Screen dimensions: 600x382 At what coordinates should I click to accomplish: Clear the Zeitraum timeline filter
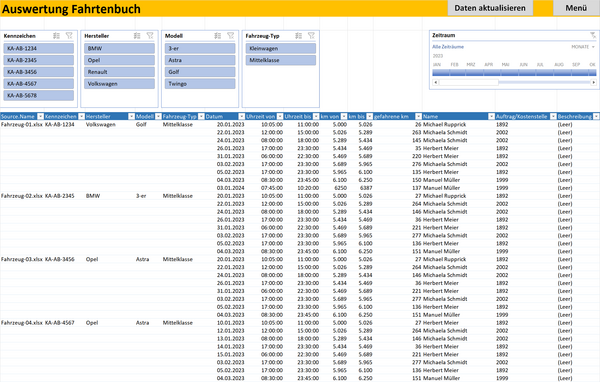(593, 35)
